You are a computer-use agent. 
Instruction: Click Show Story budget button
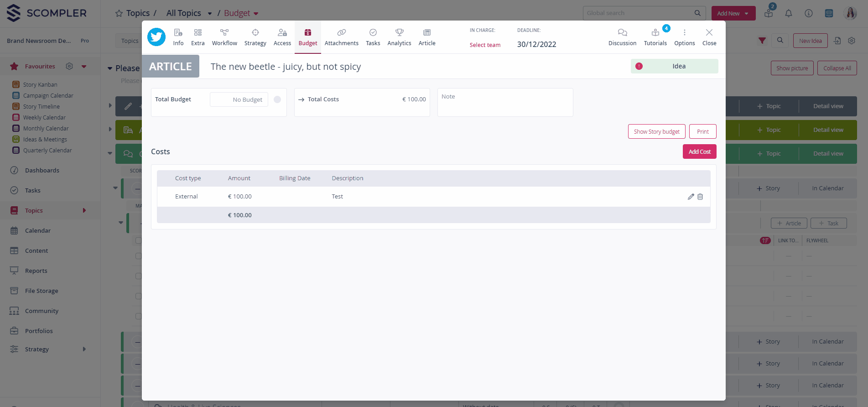(x=656, y=131)
